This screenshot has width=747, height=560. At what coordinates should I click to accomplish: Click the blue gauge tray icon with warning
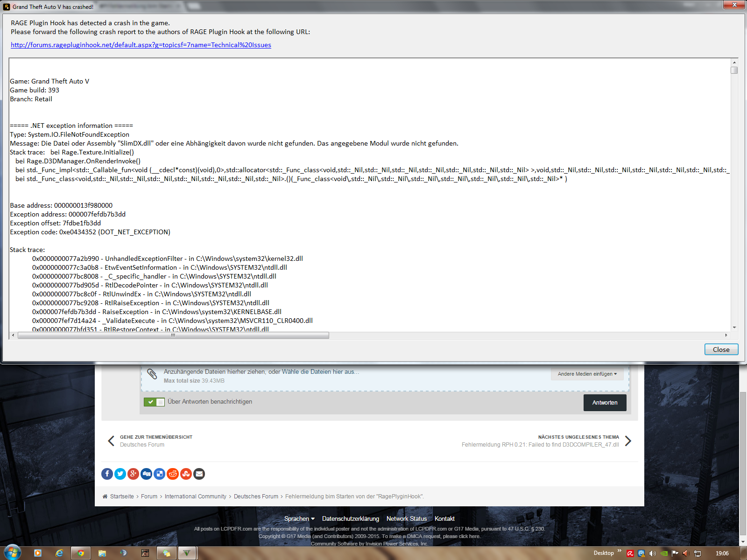click(641, 553)
